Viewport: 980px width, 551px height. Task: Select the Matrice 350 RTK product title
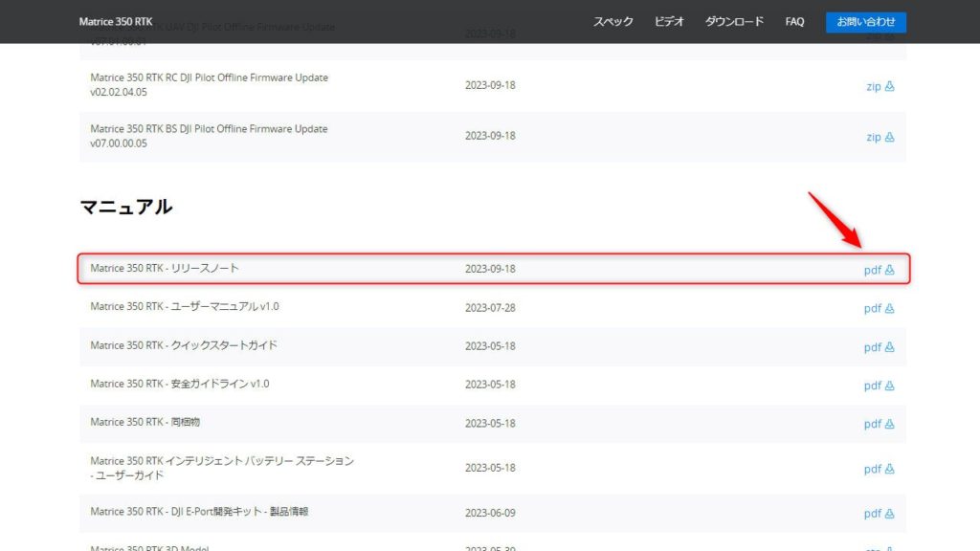coord(115,20)
